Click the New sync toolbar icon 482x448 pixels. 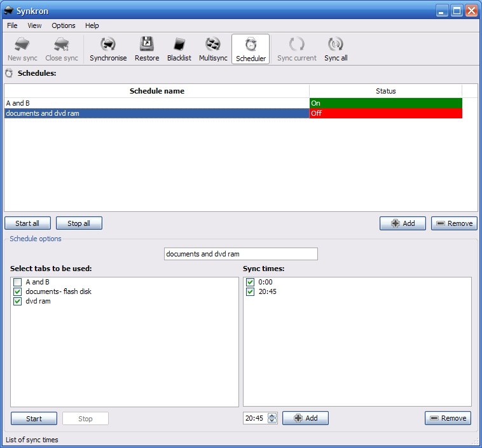(22, 49)
